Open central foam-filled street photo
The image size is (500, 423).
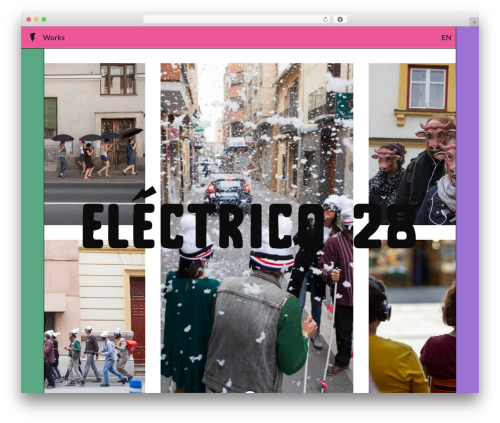(x=257, y=228)
